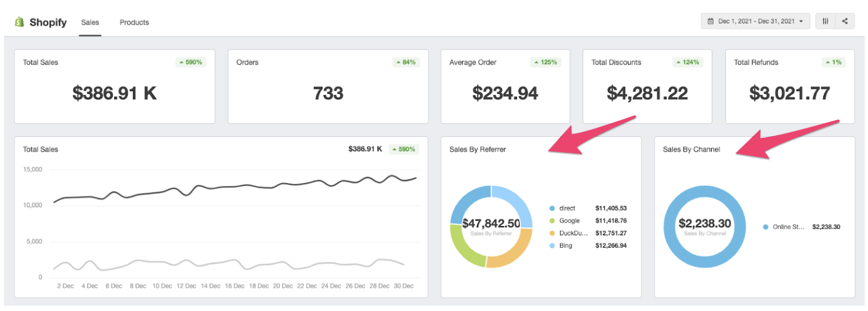Click the date range dropdown caret arrow
This screenshot has width=868, height=311.
click(x=801, y=22)
